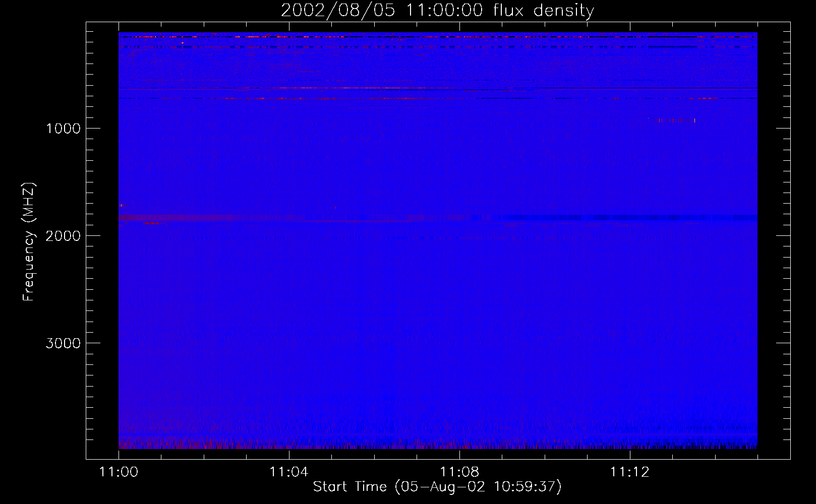Click the "11:04" time axis label

(x=288, y=472)
